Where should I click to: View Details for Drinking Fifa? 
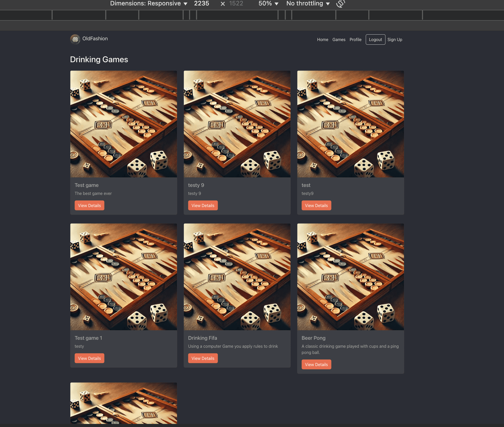click(203, 358)
